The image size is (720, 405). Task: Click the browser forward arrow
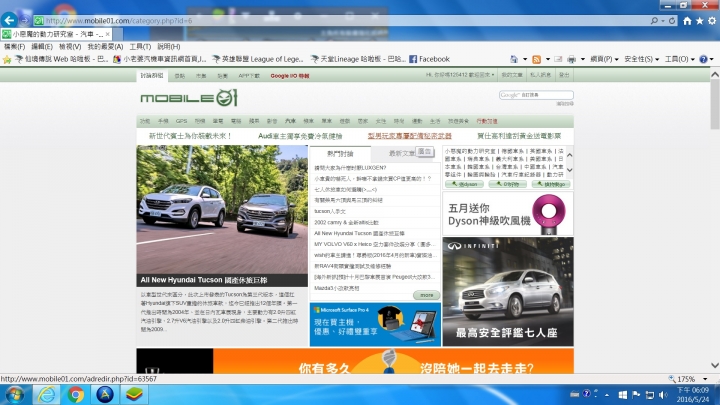(25, 20)
